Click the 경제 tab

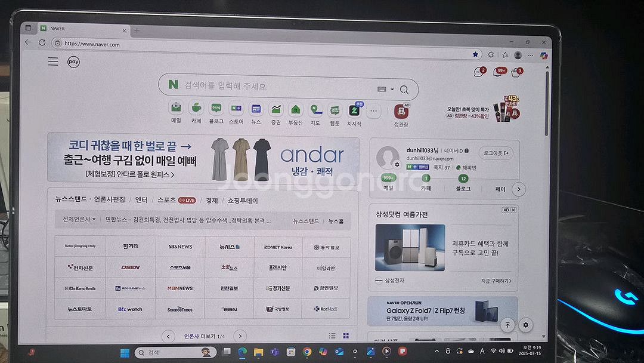pyautogui.click(x=212, y=201)
